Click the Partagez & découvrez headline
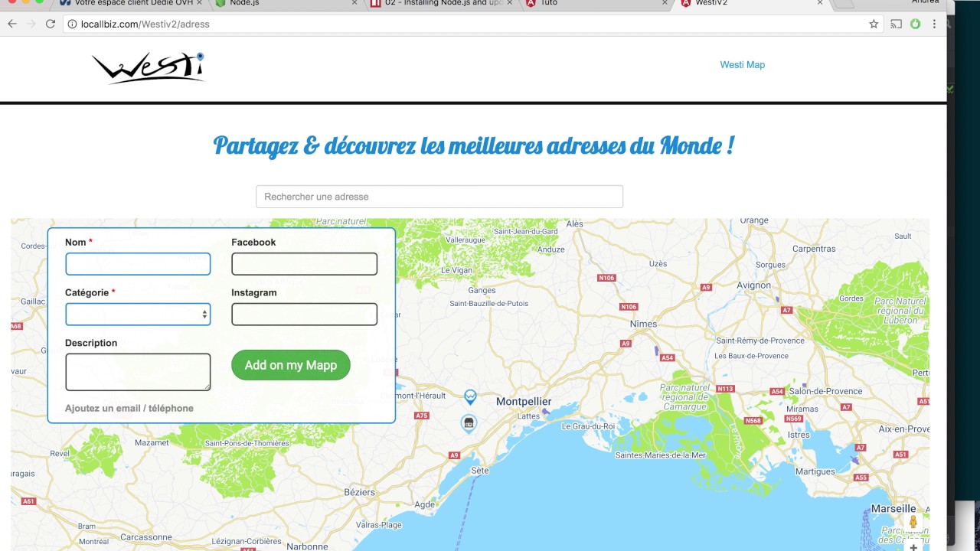 point(474,145)
